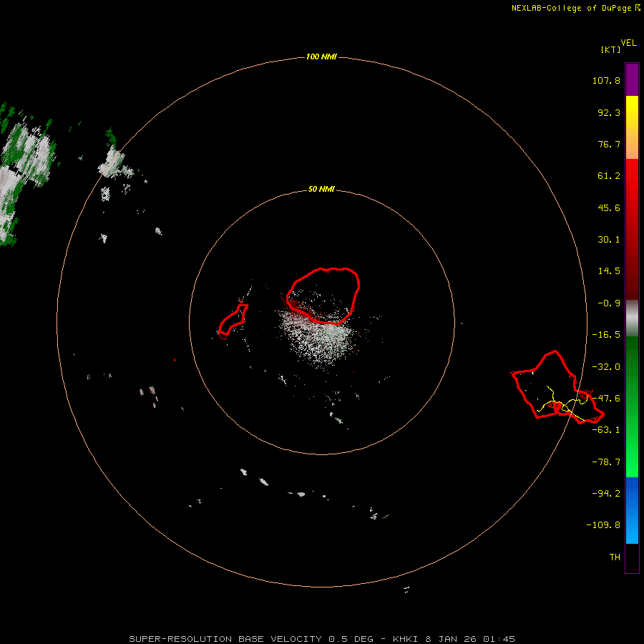Click the 76.7 velocity scale value

(609, 144)
